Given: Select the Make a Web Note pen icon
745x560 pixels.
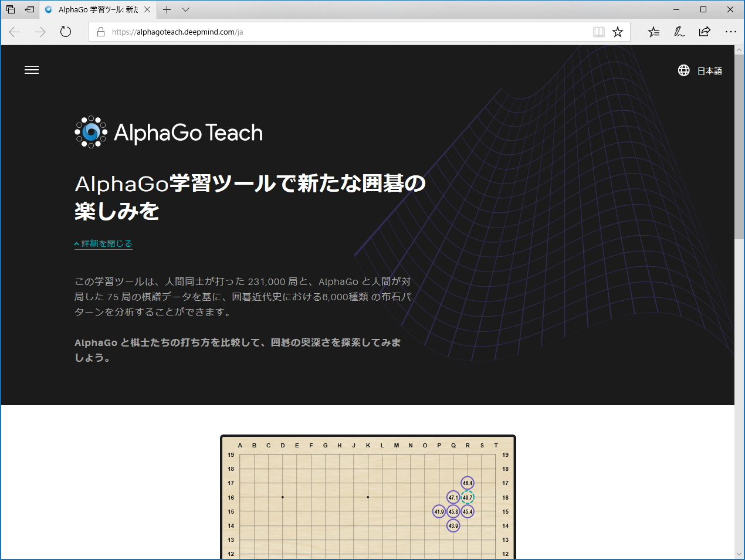Looking at the screenshot, I should [x=679, y=32].
